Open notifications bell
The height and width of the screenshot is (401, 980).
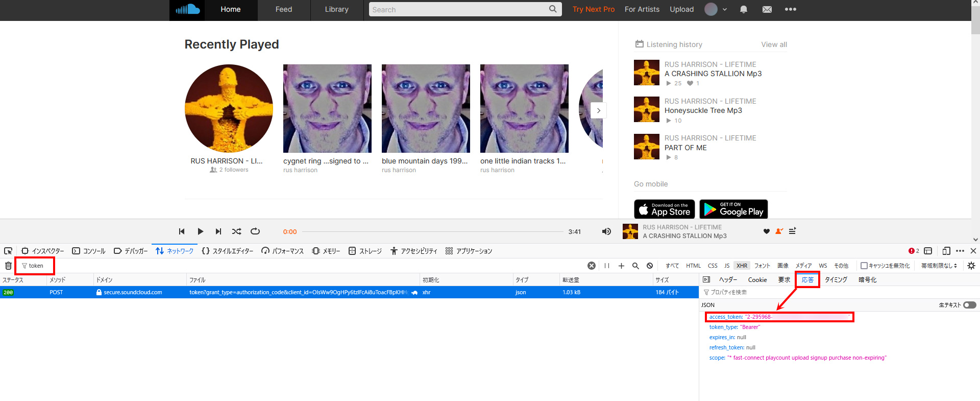744,9
